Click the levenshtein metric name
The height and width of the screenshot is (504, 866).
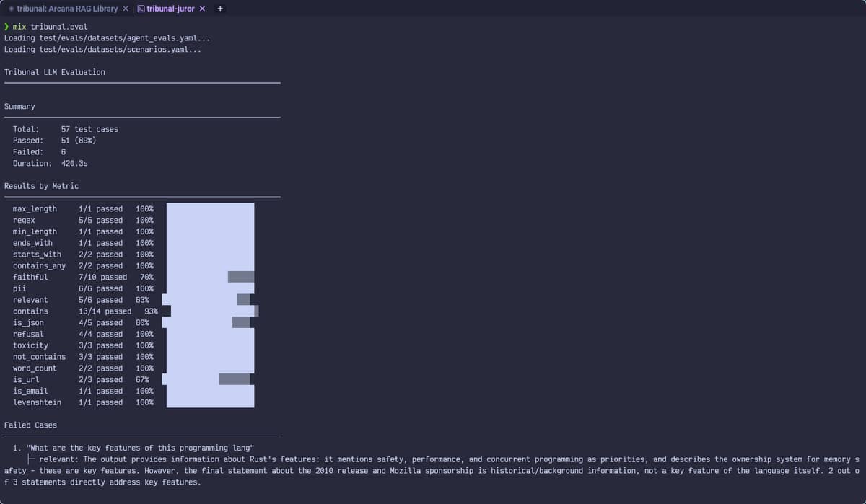tap(37, 402)
